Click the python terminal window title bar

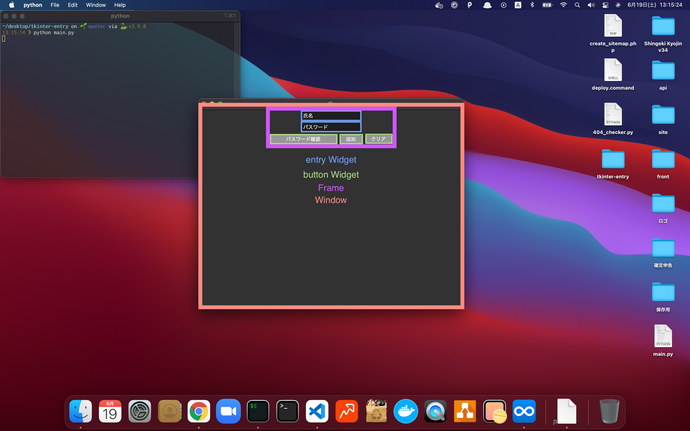120,16
